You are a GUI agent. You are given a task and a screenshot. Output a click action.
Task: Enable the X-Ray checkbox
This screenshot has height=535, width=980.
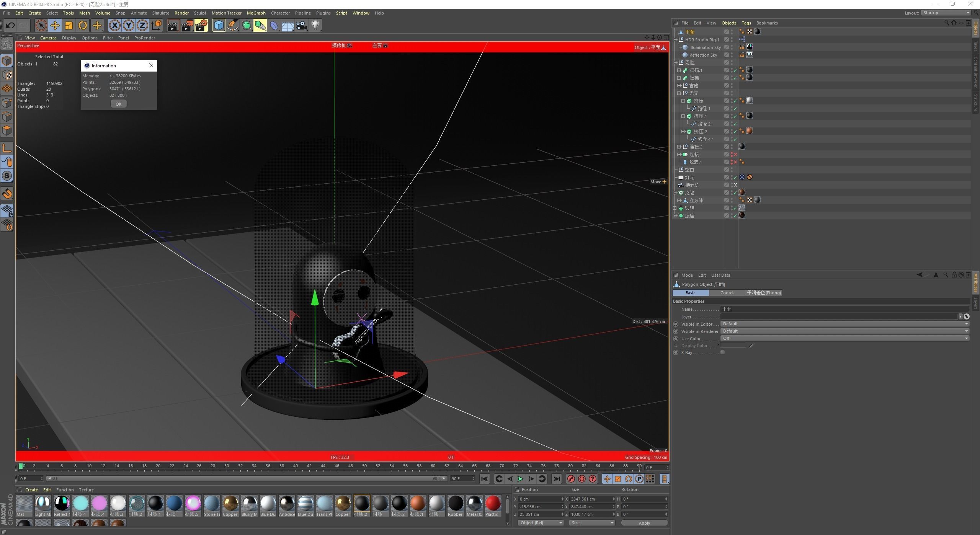722,352
